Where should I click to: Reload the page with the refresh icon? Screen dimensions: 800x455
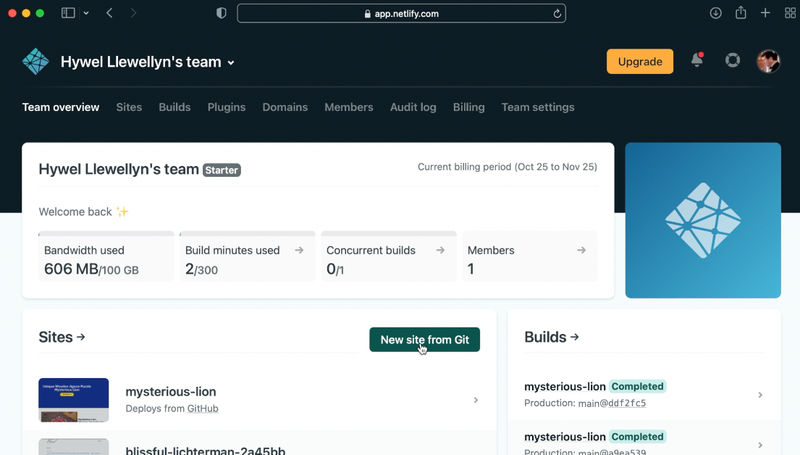tap(557, 14)
